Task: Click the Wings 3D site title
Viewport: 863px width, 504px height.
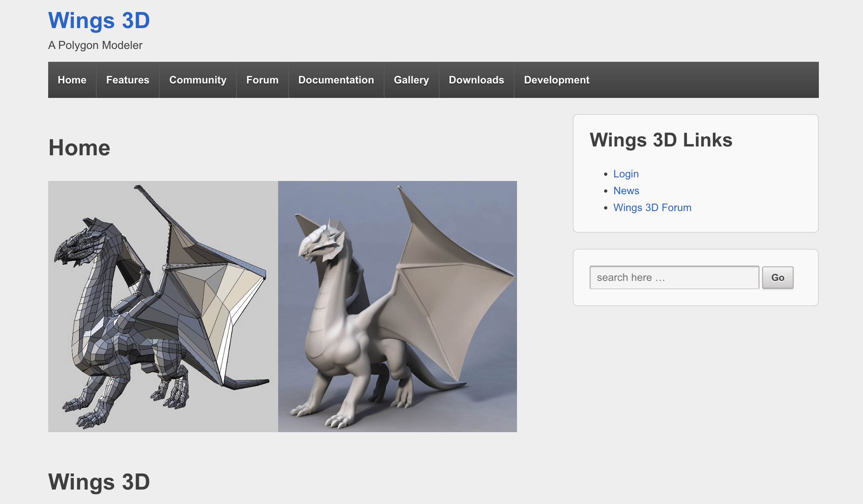Action: click(99, 20)
